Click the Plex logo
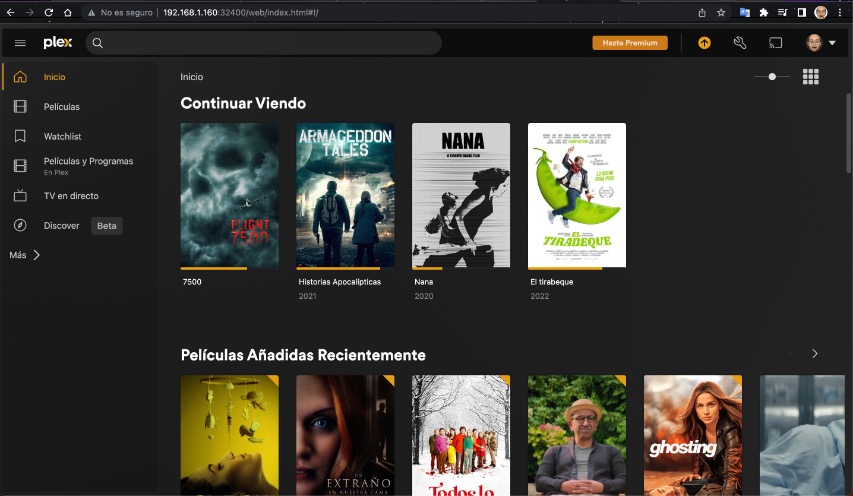Screen dimensions: 853x496 click(58, 42)
